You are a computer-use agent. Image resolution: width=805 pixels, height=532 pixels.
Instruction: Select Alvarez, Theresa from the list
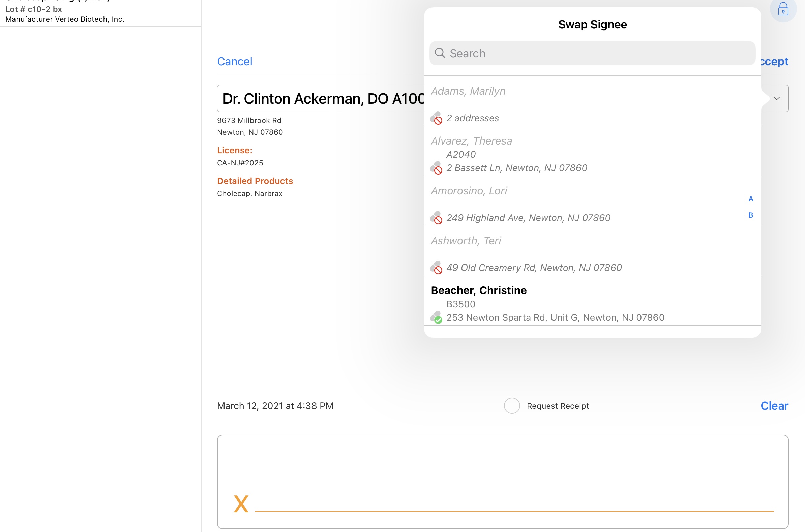coord(471,141)
